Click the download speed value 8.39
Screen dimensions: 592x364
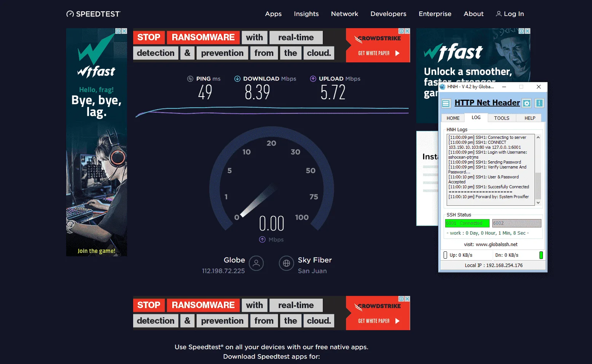coord(258,92)
